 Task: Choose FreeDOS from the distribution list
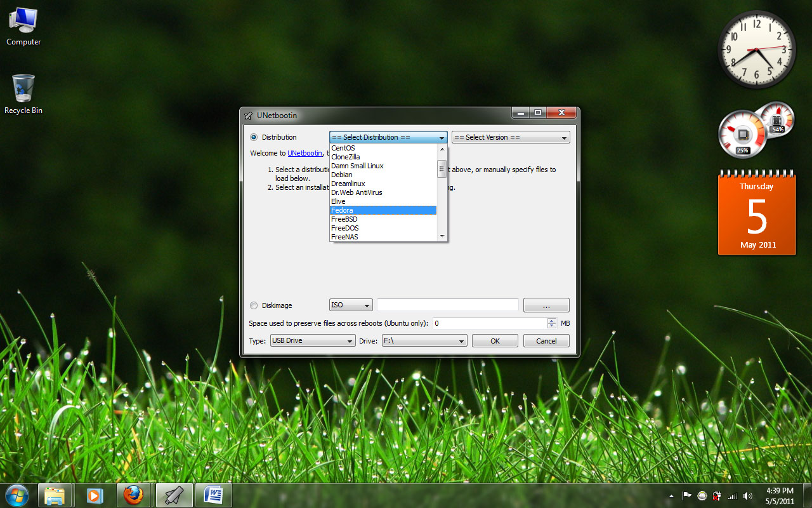click(383, 228)
